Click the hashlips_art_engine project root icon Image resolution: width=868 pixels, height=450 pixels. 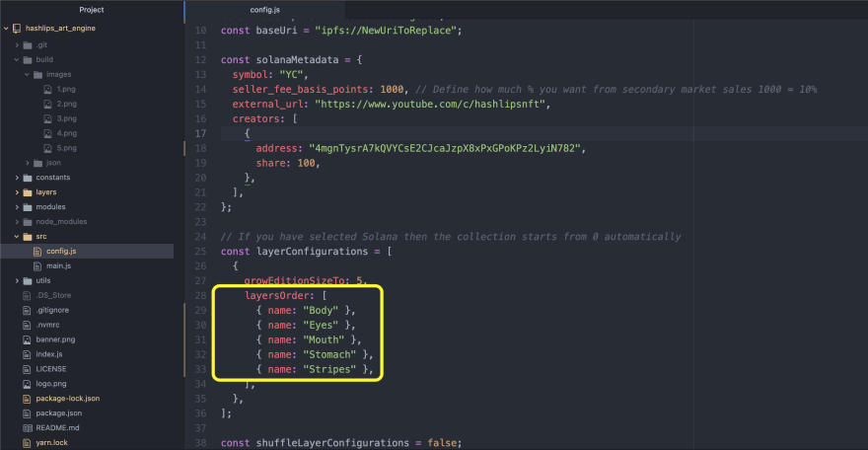(17, 29)
